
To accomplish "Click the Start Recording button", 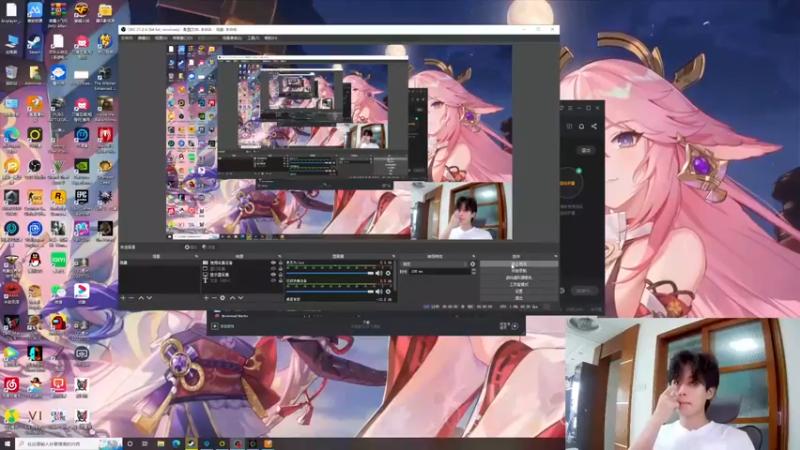I will point(519,270).
